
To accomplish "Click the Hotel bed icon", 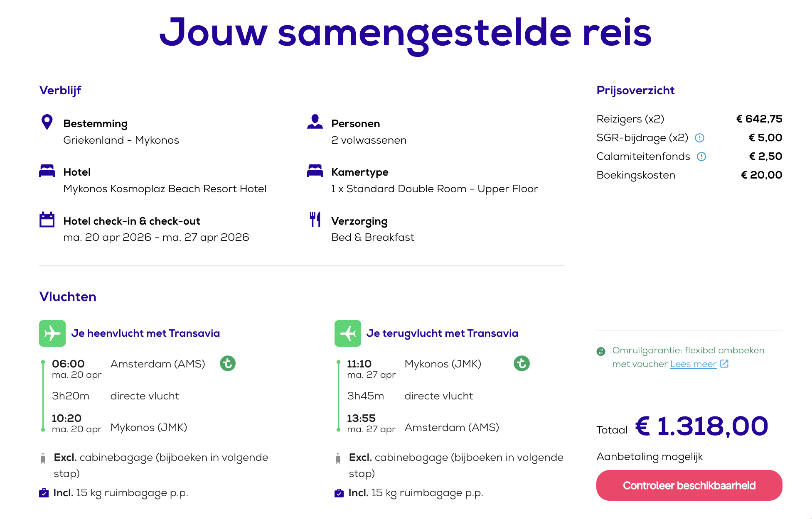I will pyautogui.click(x=47, y=171).
